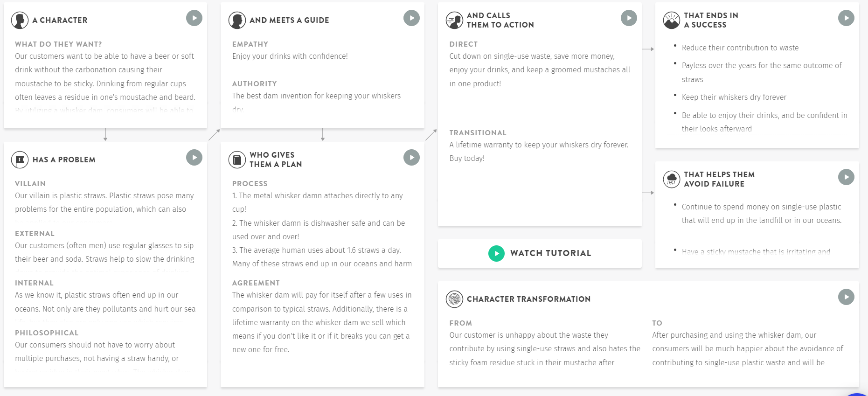Click the mountain success icon

672,21
